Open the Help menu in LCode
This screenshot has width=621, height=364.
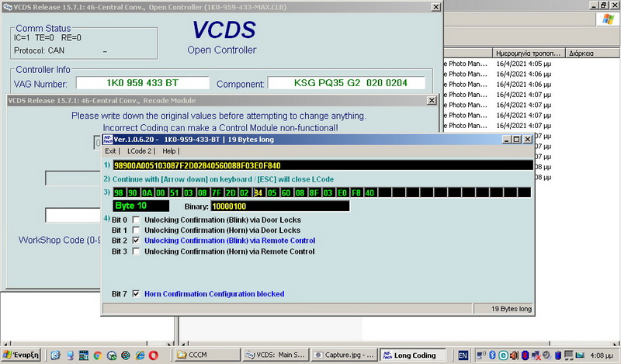pyautogui.click(x=168, y=151)
